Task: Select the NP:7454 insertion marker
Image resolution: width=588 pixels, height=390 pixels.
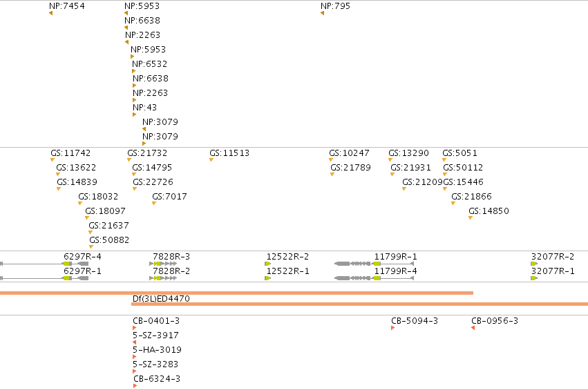Action: [x=50, y=14]
